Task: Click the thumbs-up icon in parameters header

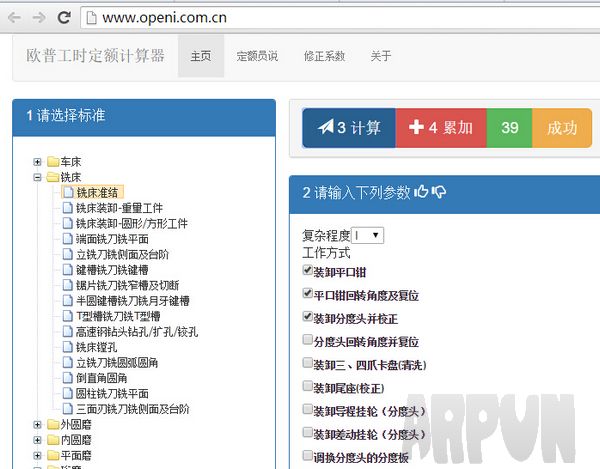Action: click(421, 191)
